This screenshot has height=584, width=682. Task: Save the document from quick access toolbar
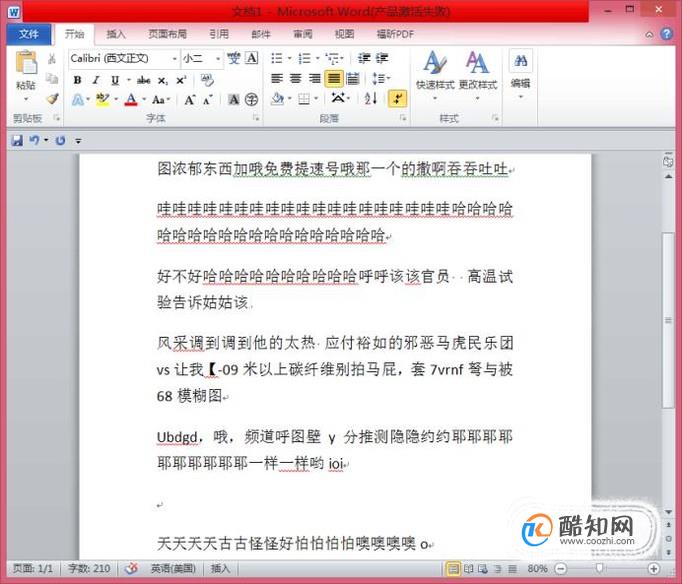(17, 140)
